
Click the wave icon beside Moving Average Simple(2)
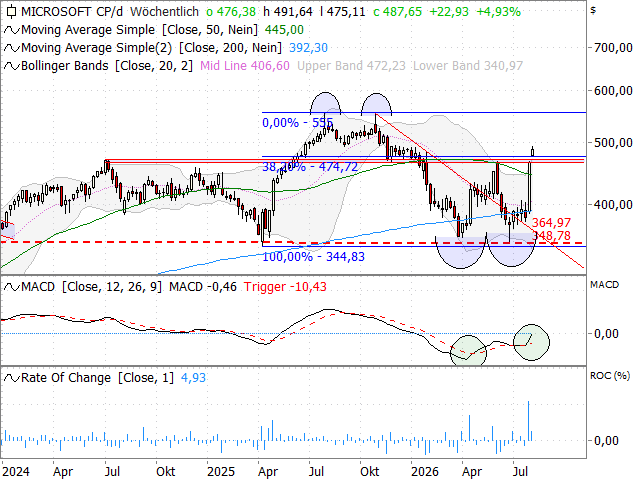tap(11, 48)
